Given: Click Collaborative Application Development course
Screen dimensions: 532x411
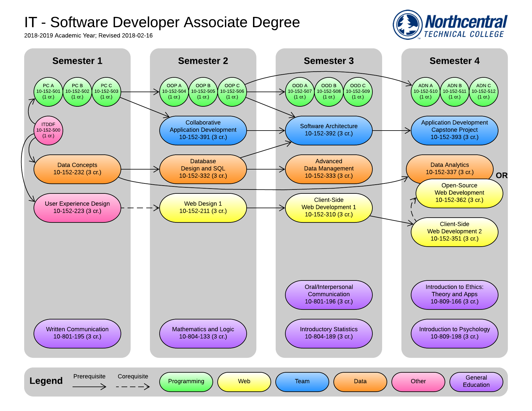Looking at the screenshot, I should [x=203, y=130].
